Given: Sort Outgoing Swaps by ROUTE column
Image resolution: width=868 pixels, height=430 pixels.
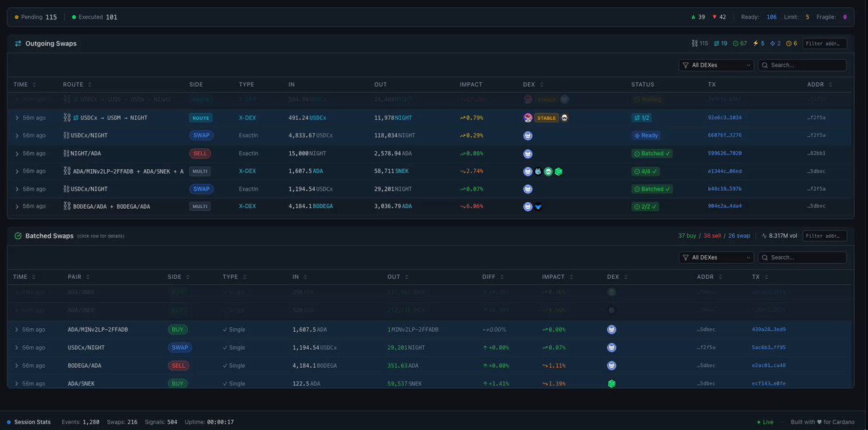Looking at the screenshot, I should coord(77,85).
